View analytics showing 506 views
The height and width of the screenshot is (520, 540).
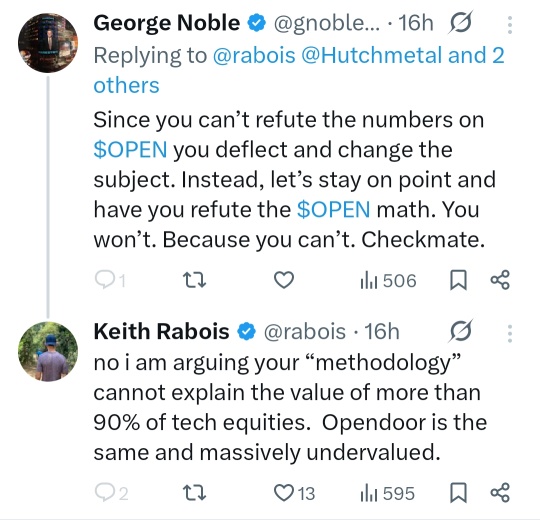click(388, 281)
